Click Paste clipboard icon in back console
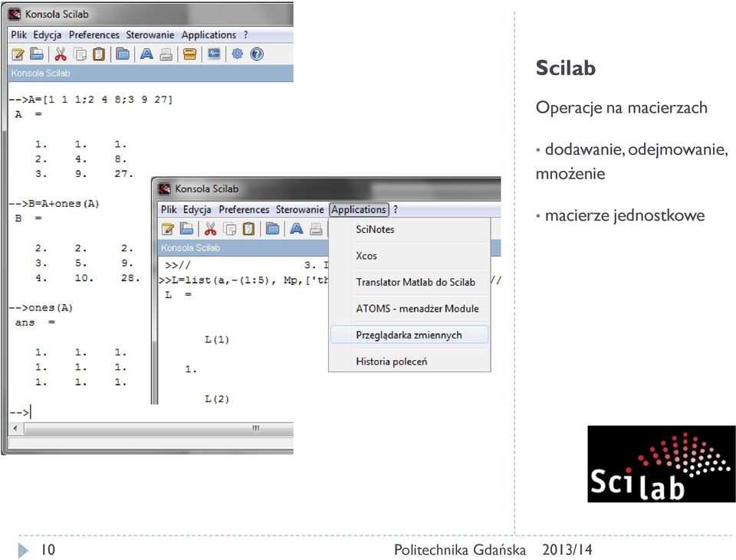The width and height of the screenshot is (736, 560). (99, 54)
